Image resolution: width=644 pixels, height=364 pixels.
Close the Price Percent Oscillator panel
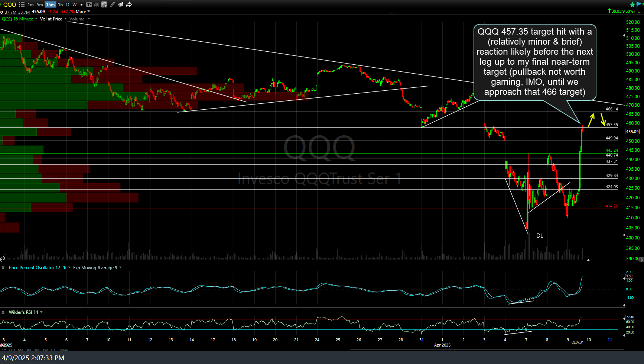tap(3, 268)
